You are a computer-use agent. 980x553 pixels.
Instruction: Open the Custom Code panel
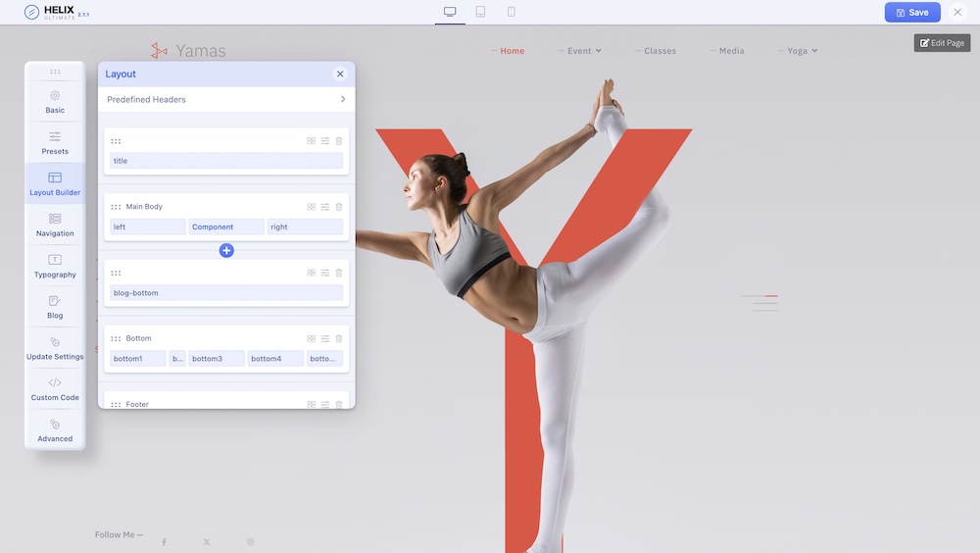[55, 389]
